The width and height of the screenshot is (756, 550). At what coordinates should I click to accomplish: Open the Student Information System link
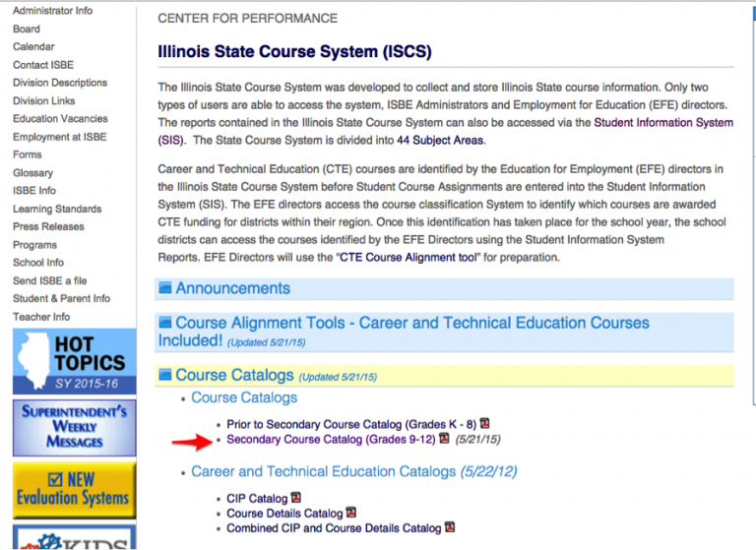[663, 123]
